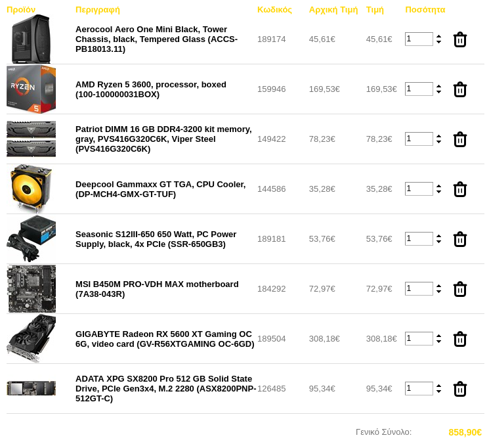
Task: Click the Seasonic S12III-650 650 Watt title
Action: tap(156, 239)
